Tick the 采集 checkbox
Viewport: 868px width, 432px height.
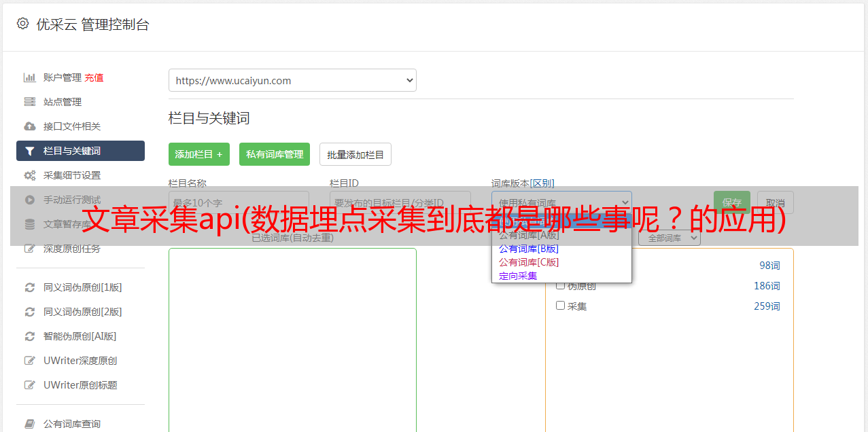tap(561, 306)
